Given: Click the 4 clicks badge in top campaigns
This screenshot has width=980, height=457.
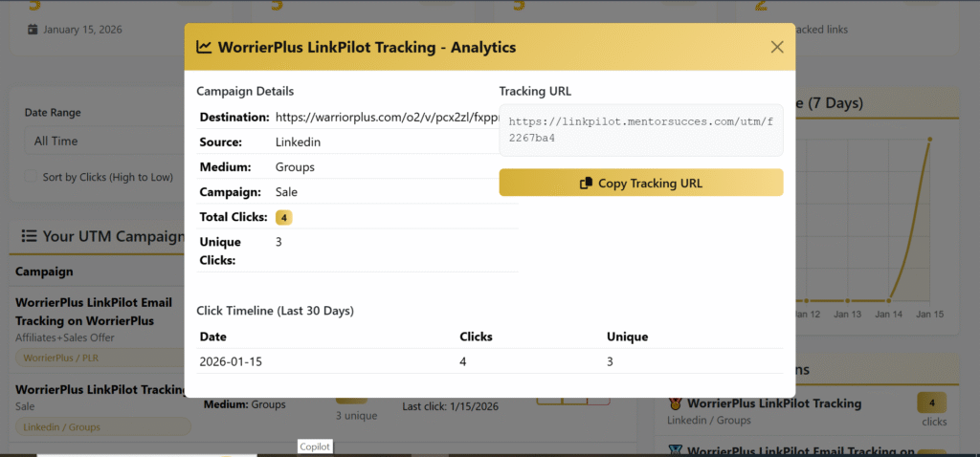Looking at the screenshot, I should pyautogui.click(x=931, y=403).
